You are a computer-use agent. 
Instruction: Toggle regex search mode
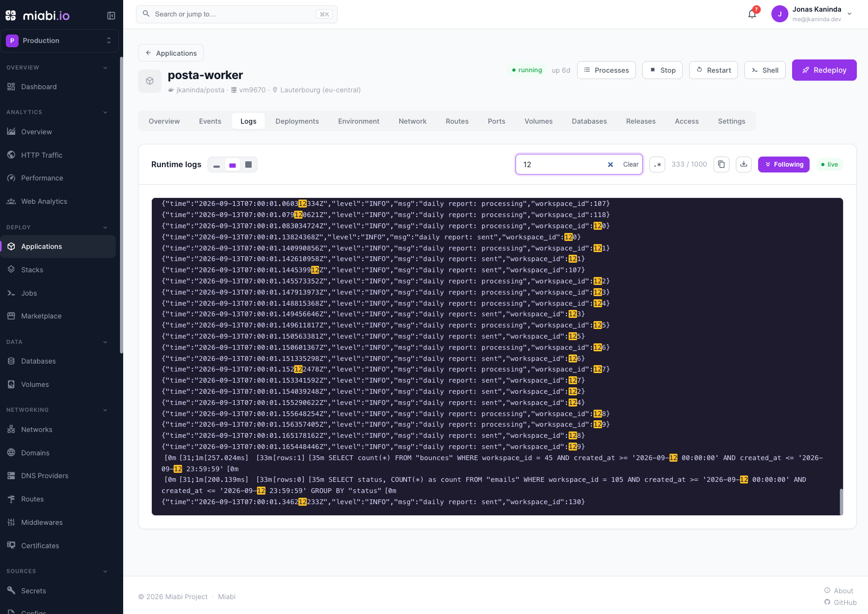657,165
